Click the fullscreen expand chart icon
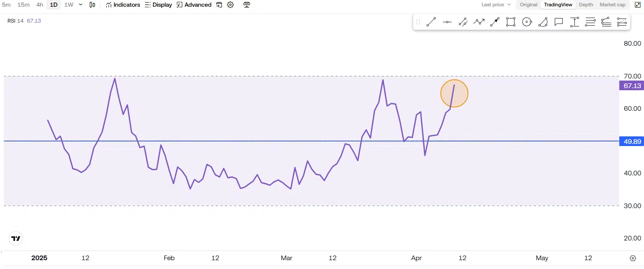Viewport: 644px width, 269px height. click(x=637, y=5)
